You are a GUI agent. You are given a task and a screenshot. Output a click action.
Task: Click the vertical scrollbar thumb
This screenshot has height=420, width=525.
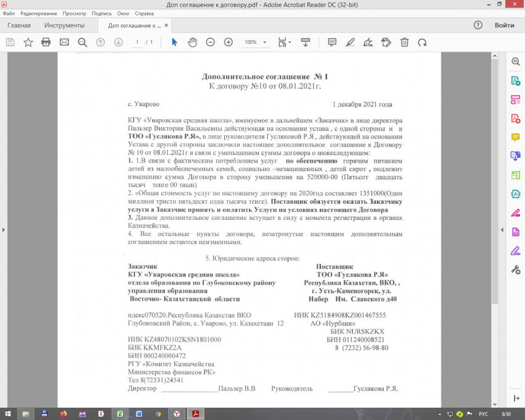[495, 182]
